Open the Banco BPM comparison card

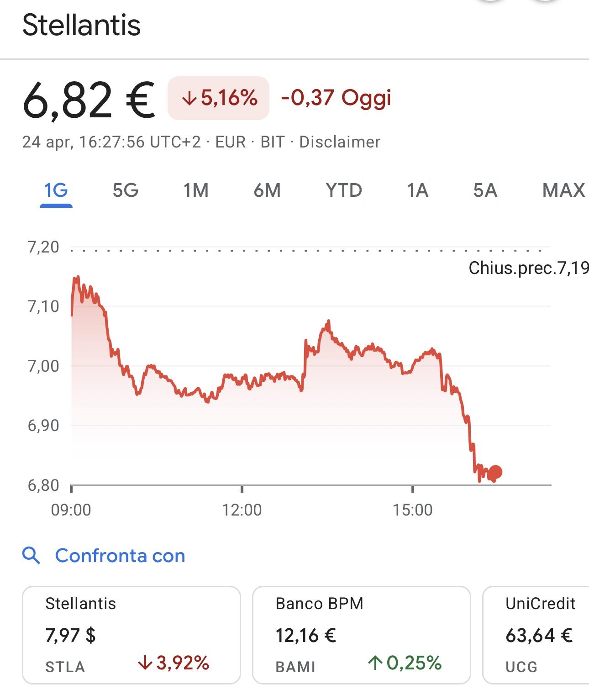point(361,635)
